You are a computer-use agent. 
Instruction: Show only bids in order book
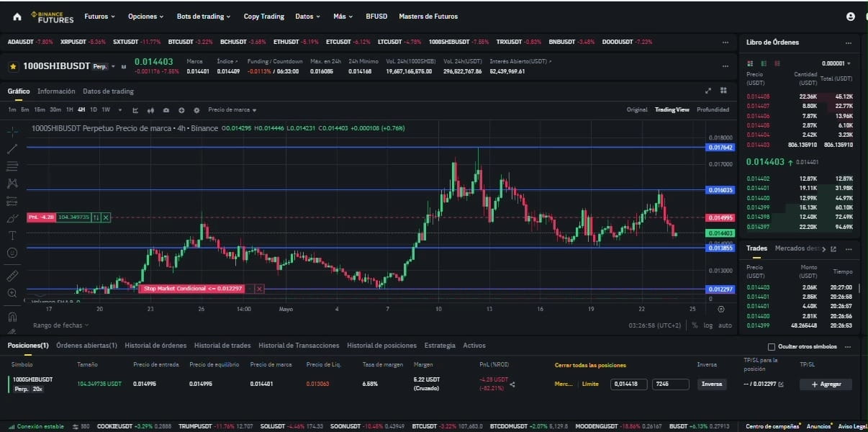pos(764,63)
